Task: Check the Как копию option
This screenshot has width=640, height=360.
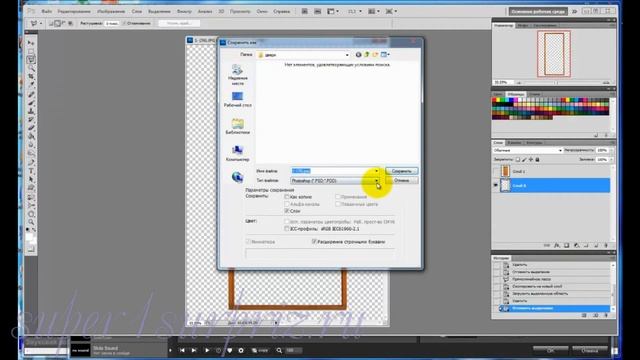Action: click(x=287, y=197)
